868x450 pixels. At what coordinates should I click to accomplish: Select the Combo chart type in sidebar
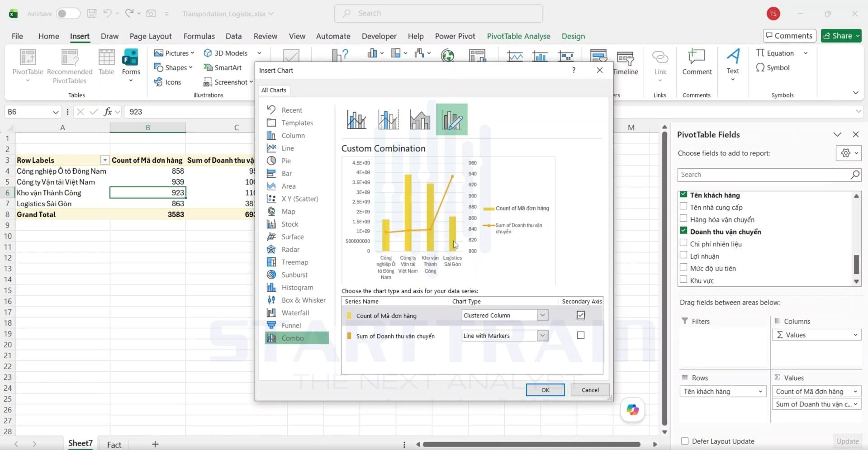click(x=297, y=338)
